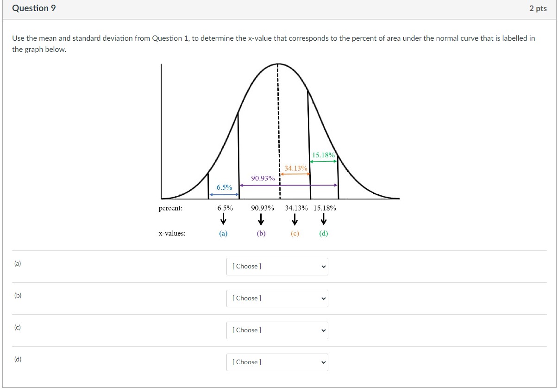Open the dropdown for answer (c)
This screenshot has height=392, width=558.
[277, 330]
